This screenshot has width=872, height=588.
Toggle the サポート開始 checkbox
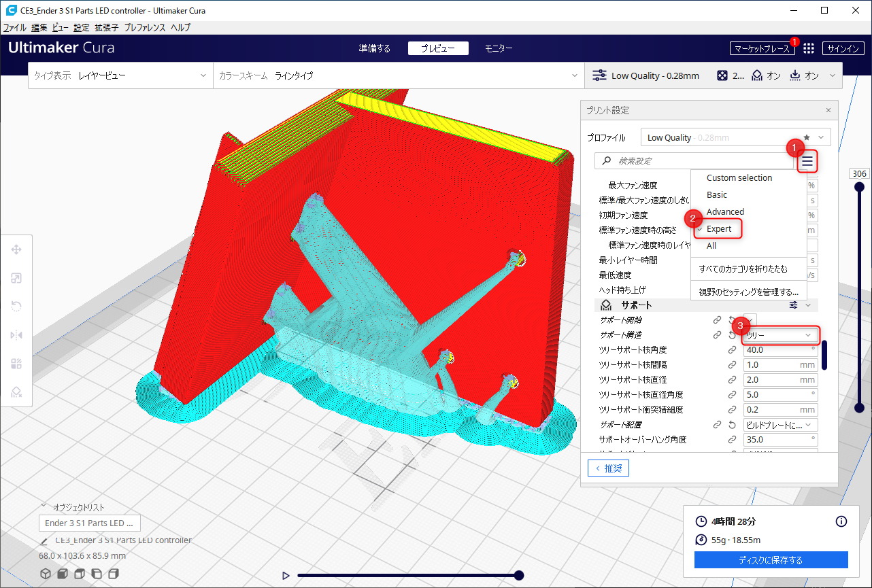click(750, 320)
